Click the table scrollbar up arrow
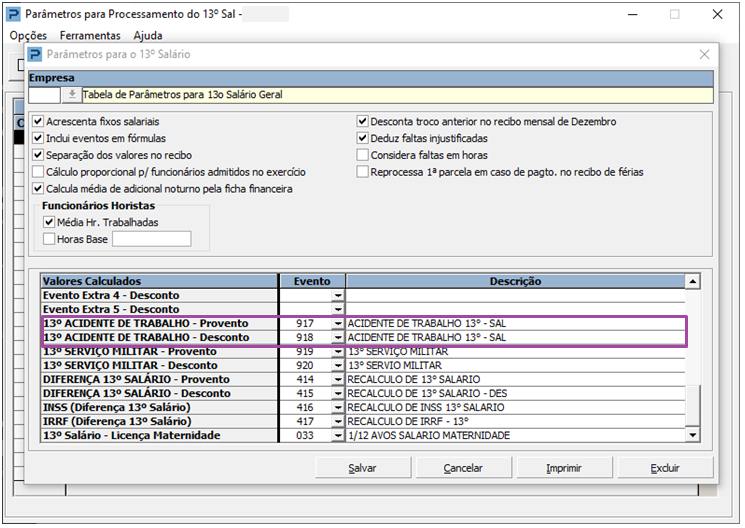 pos(692,282)
